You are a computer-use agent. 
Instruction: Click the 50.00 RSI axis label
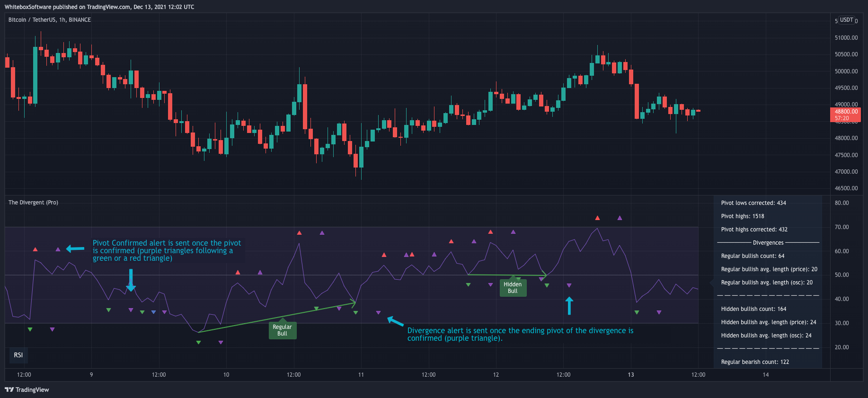841,275
